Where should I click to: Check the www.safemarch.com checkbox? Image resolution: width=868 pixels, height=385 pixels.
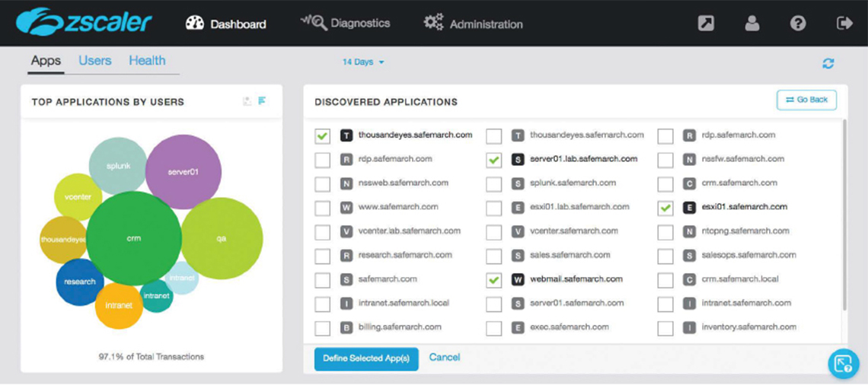click(x=322, y=208)
